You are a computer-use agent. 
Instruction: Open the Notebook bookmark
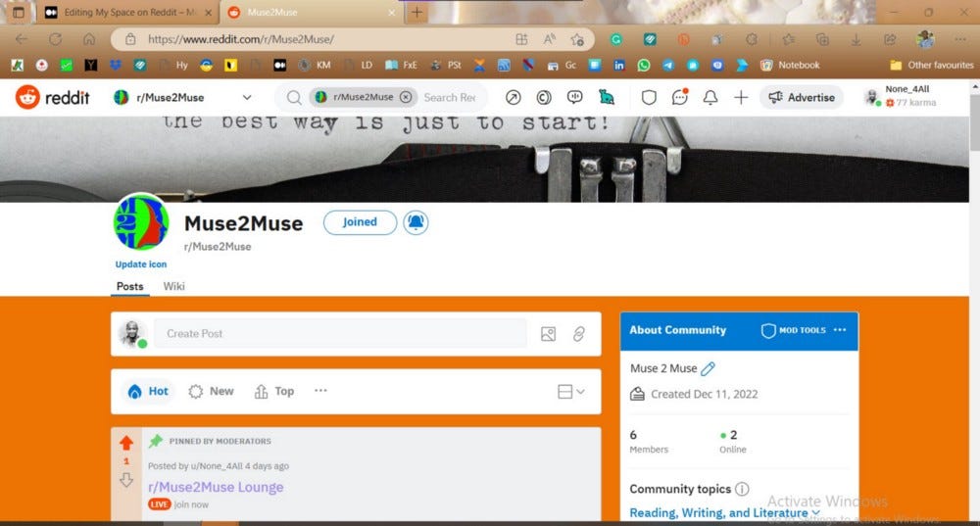[x=789, y=65]
